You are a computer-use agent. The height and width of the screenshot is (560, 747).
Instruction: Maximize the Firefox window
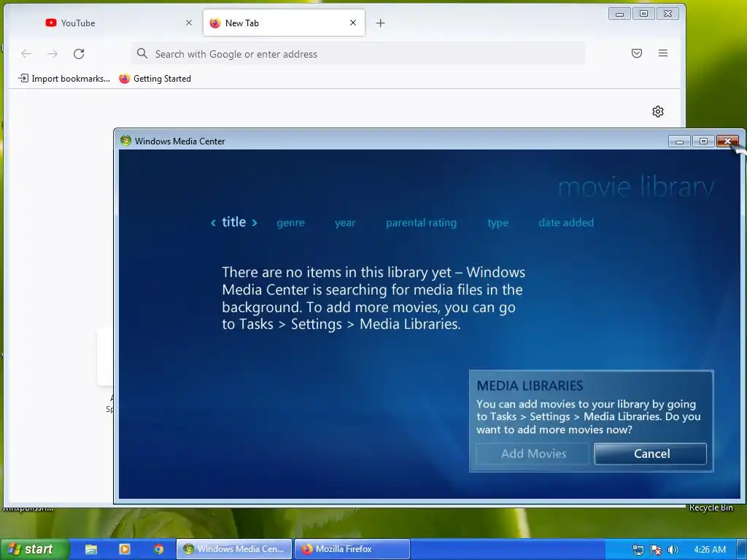pos(643,13)
